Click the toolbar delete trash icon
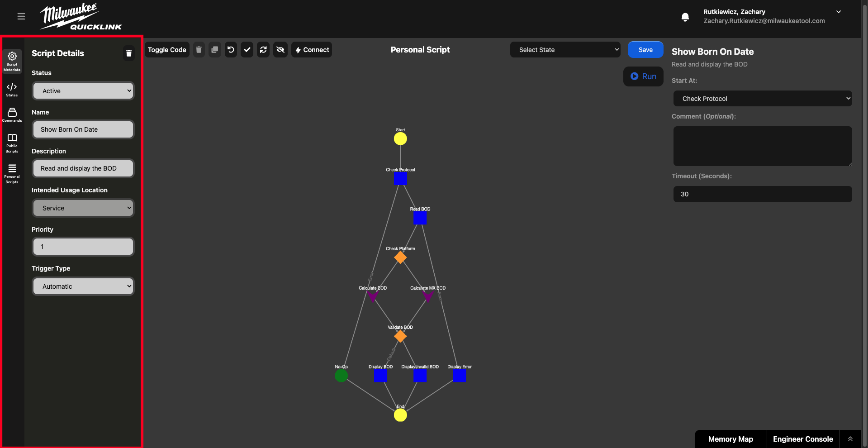This screenshot has height=448, width=868. [199, 50]
